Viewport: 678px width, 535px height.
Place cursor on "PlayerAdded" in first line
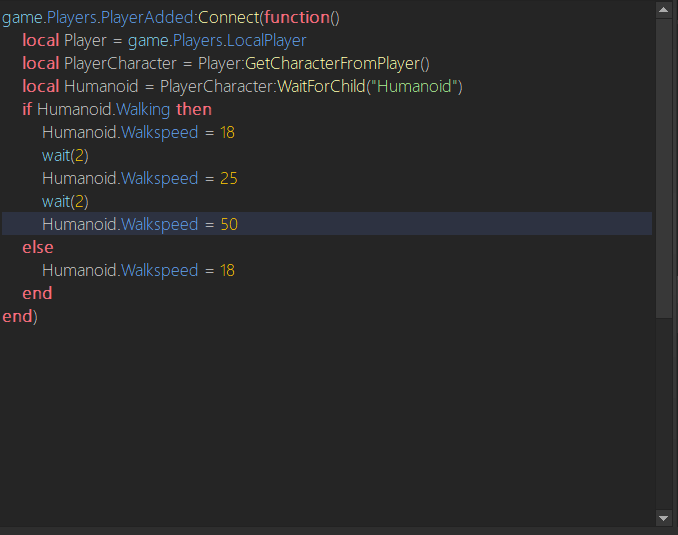(x=147, y=18)
